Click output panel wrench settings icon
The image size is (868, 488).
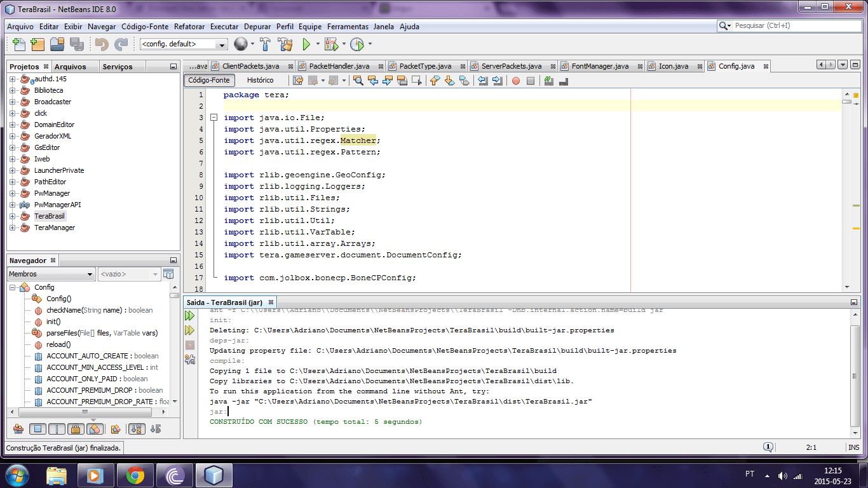pos(189,360)
